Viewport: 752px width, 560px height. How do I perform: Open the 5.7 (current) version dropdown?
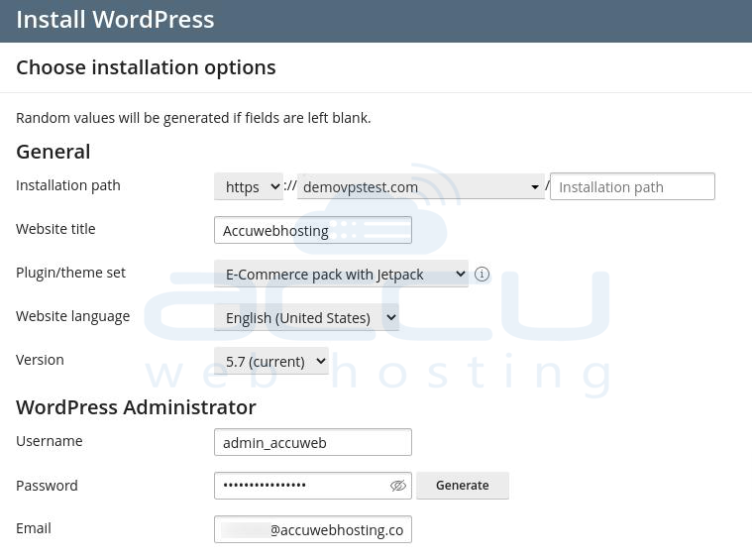pos(271,362)
